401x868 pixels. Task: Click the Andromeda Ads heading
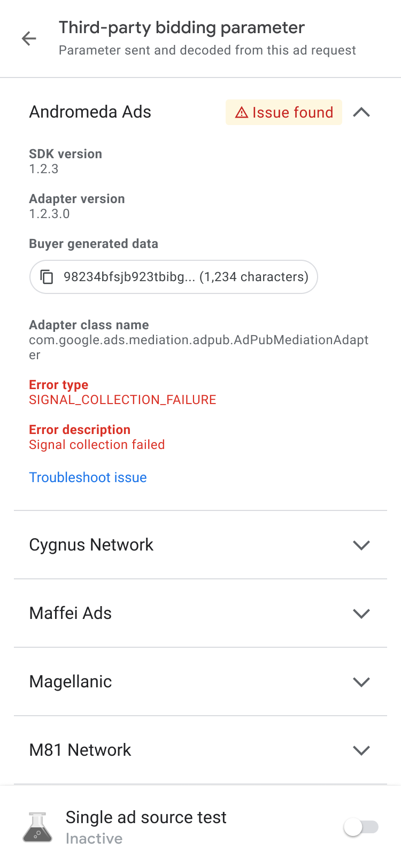(x=90, y=112)
